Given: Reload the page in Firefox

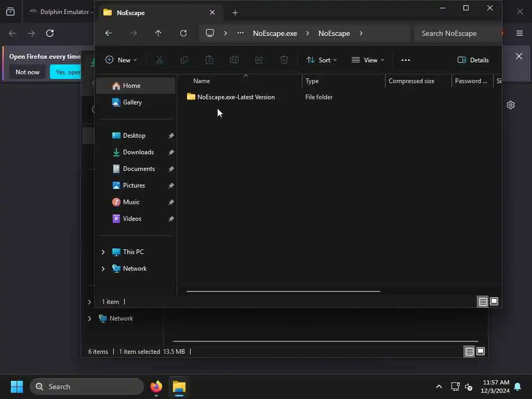Looking at the screenshot, I should click(50, 33).
